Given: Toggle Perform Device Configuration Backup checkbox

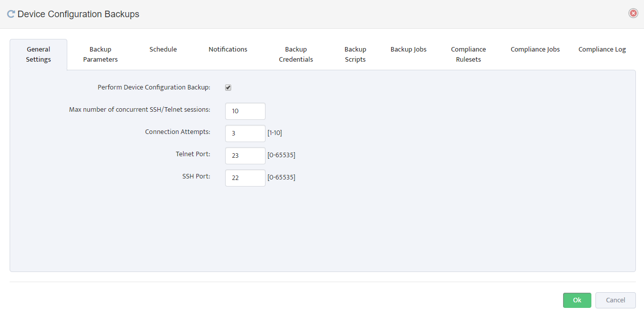Looking at the screenshot, I should (228, 87).
